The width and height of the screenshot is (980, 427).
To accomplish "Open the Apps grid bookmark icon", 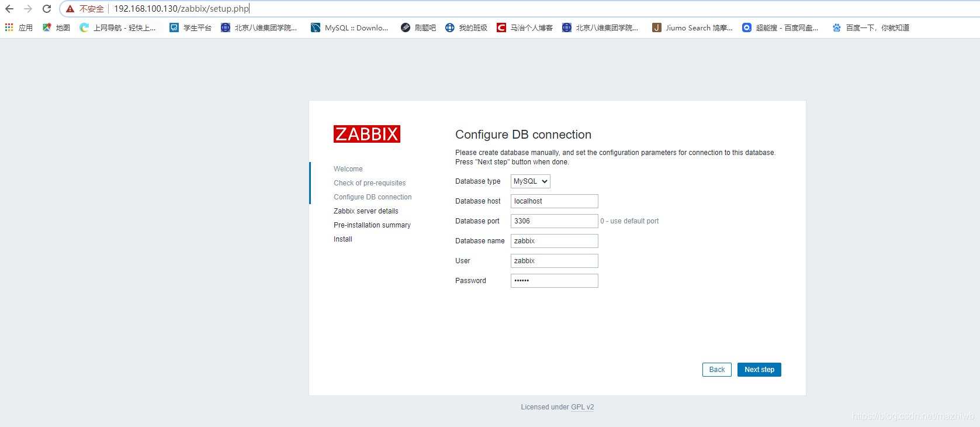I will click(x=9, y=27).
